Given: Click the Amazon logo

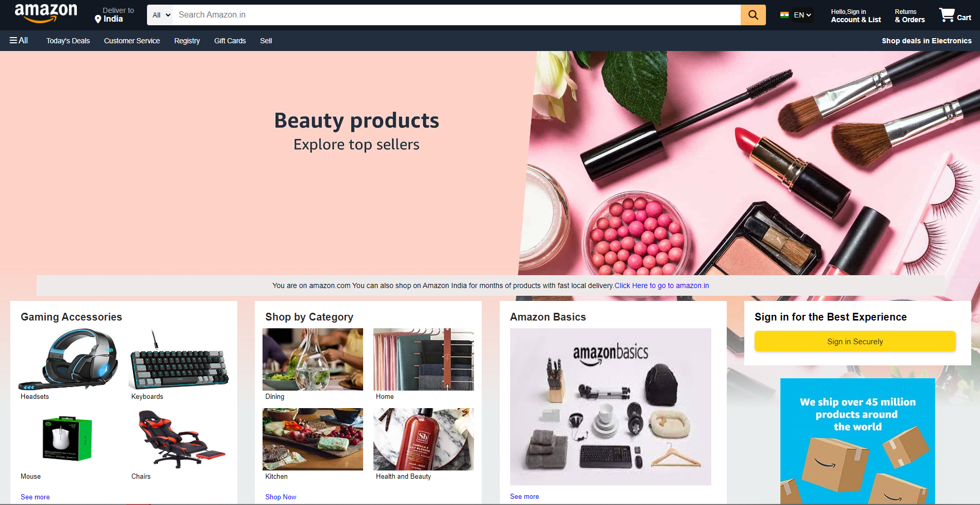Looking at the screenshot, I should pos(46,13).
